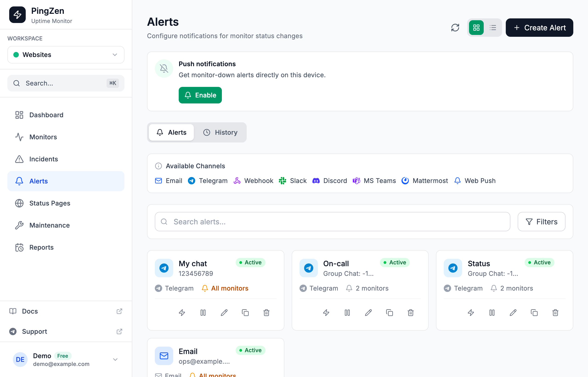
Task: Refresh the alerts list
Action: tap(455, 28)
